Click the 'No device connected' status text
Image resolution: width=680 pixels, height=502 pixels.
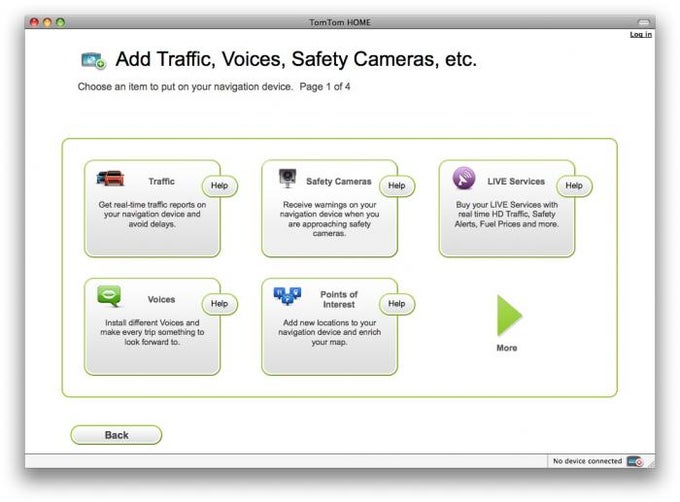(587, 461)
